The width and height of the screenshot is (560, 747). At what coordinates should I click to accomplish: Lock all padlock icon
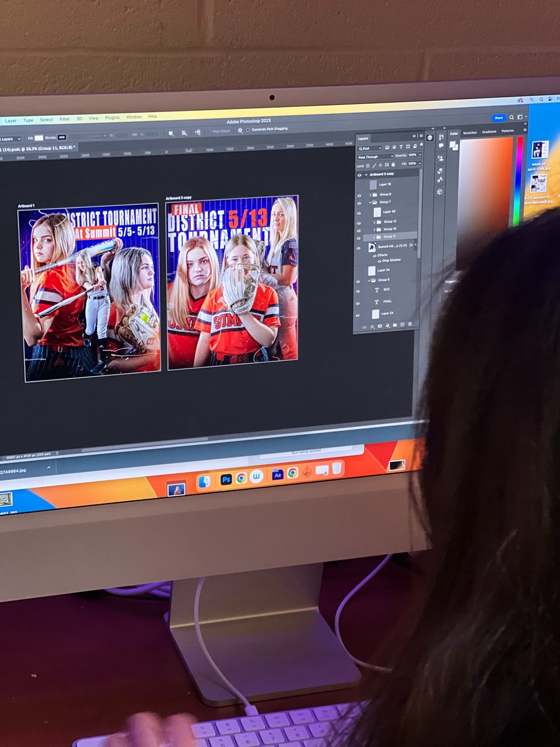(393, 165)
